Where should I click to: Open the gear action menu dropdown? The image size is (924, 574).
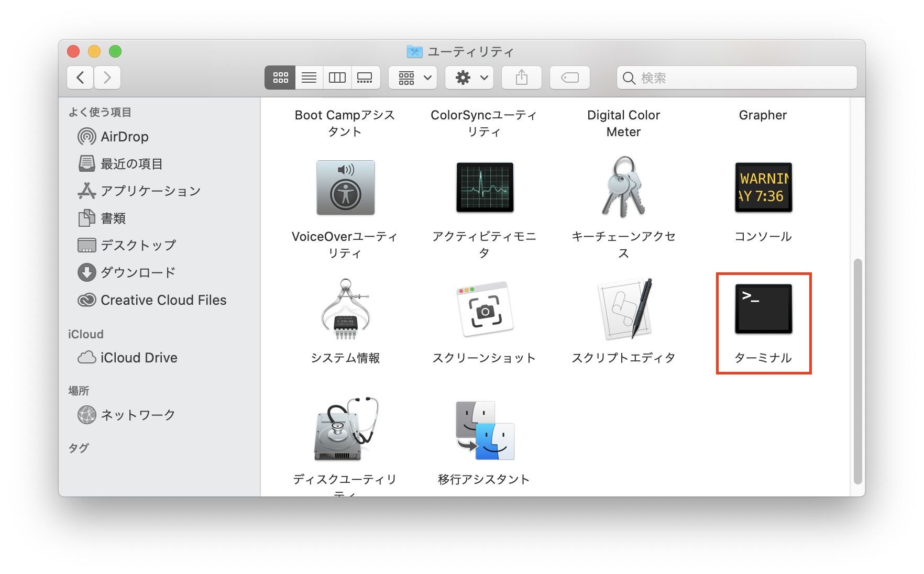tap(469, 78)
